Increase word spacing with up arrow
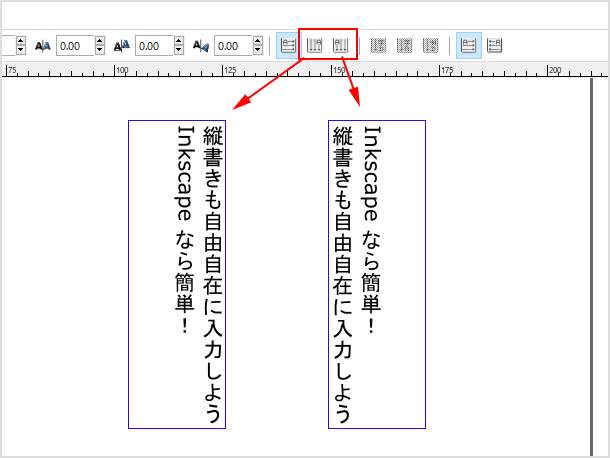Image resolution: width=610 pixels, height=458 pixels. [179, 41]
